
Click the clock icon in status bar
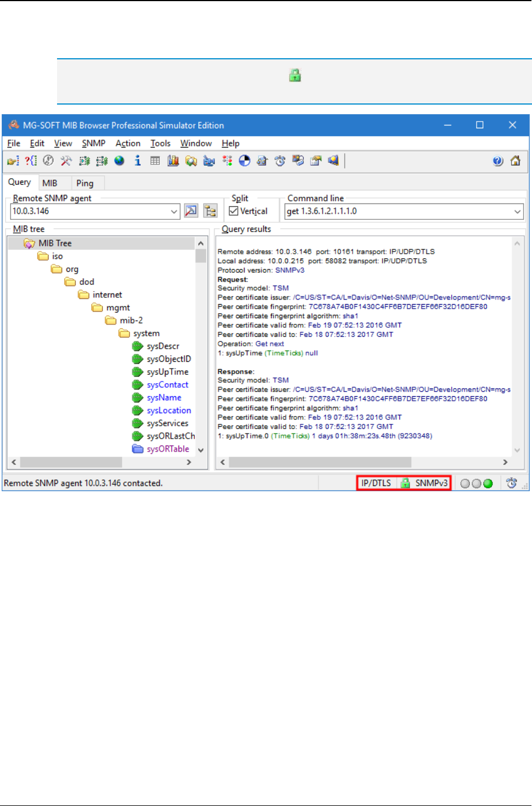pos(512,483)
